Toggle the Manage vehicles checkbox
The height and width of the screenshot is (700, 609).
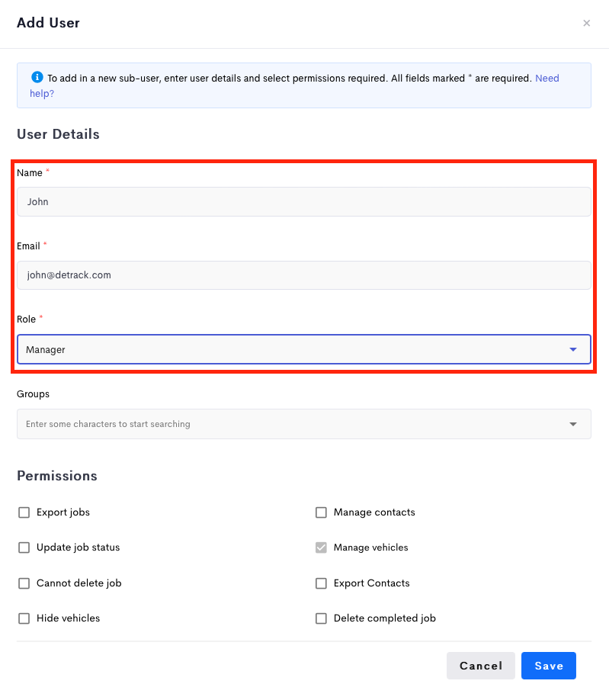pyautogui.click(x=321, y=547)
